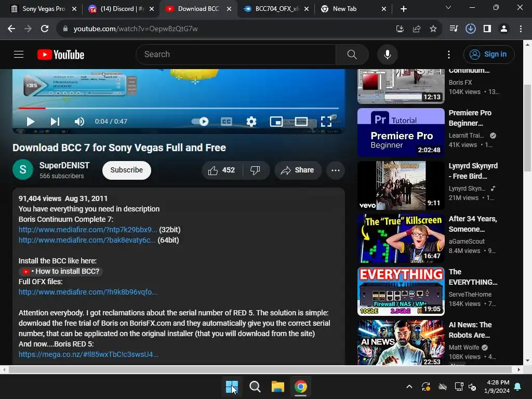Start voice search with microphone icon
The height and width of the screenshot is (399, 532).
(387, 54)
